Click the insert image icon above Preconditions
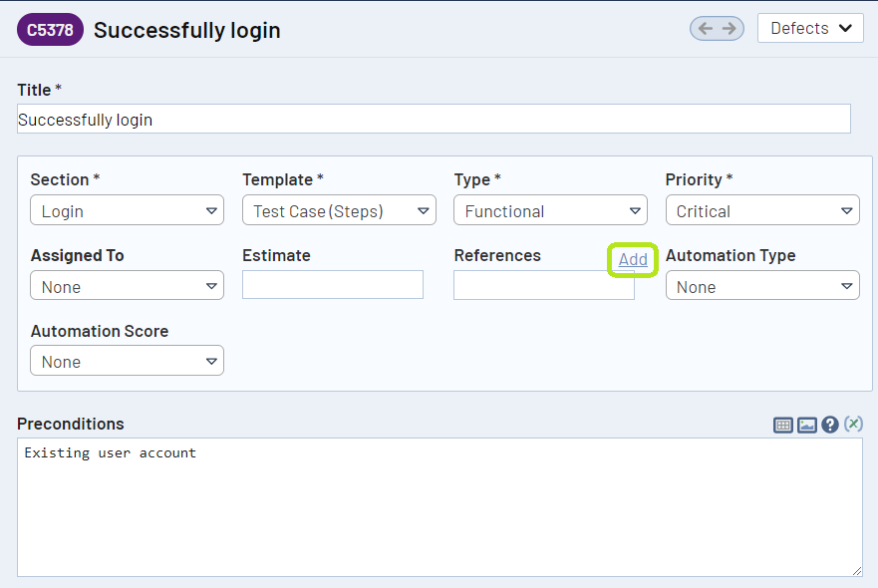The image size is (878, 588). [807, 425]
